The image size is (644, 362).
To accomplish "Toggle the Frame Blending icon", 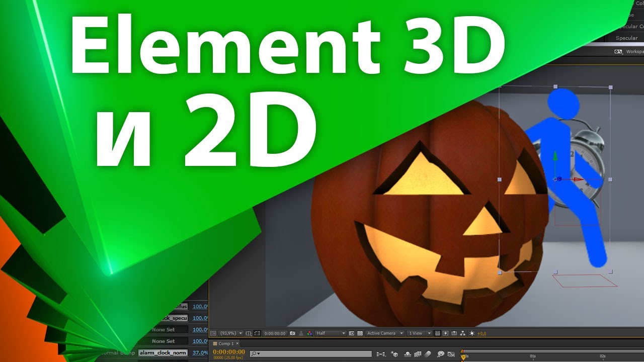I will coord(418,354).
